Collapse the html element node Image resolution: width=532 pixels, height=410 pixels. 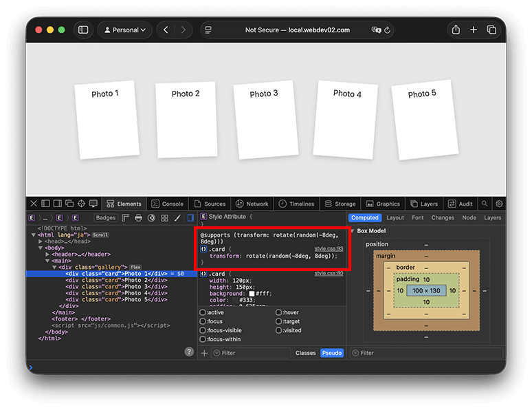pos(34,235)
